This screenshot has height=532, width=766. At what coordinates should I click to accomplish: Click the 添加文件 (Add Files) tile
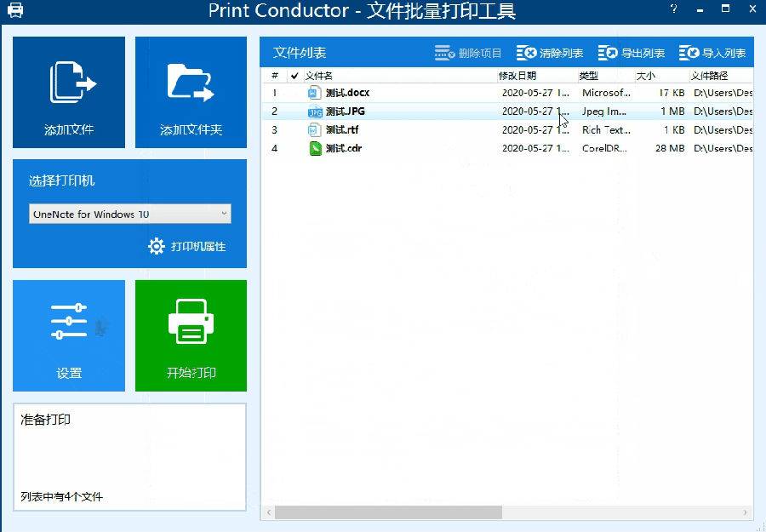(x=69, y=92)
